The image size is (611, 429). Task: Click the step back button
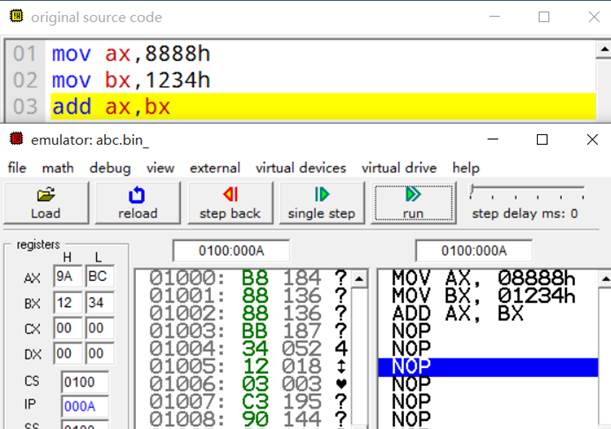230,202
